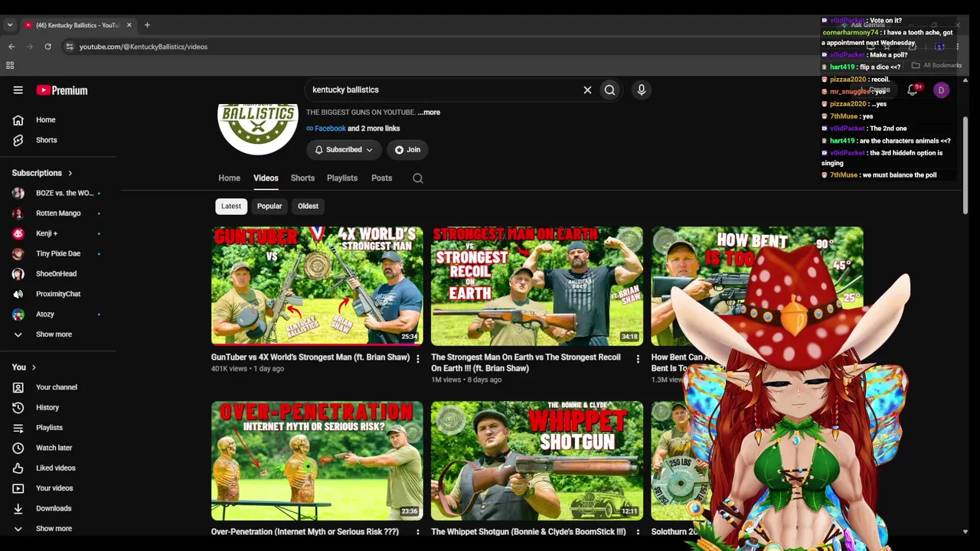Sort videos by Latest

point(230,206)
